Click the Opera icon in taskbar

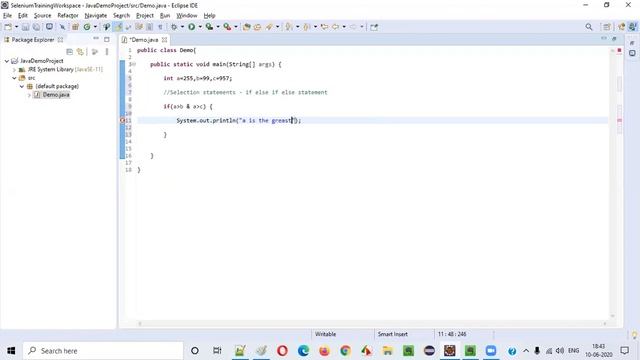[282, 351]
